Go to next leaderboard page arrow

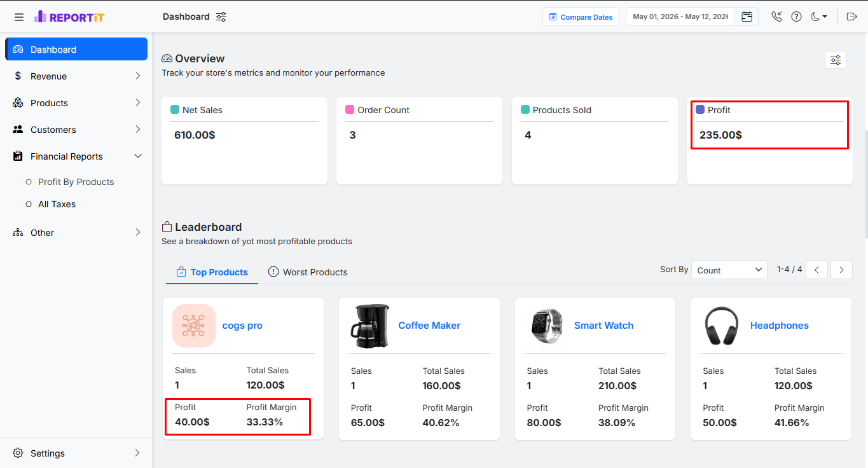(842, 270)
